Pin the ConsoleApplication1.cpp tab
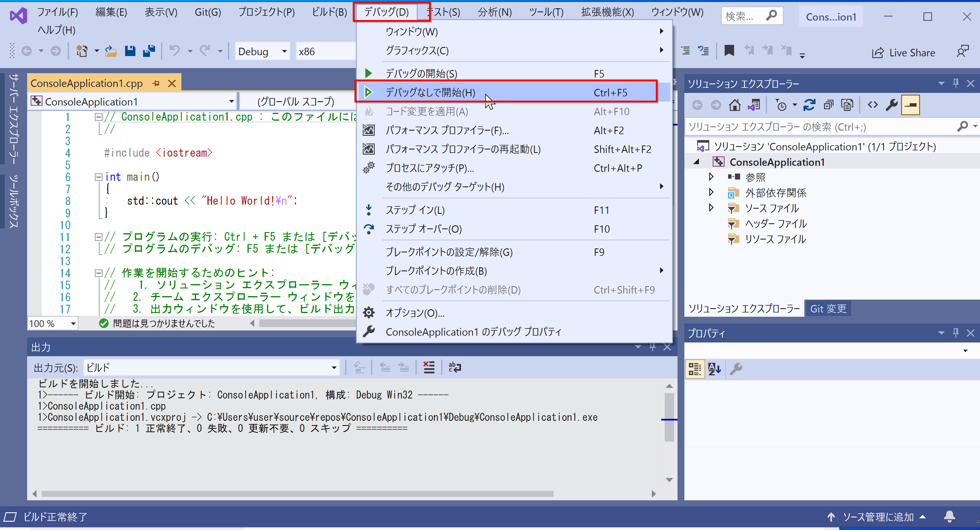Viewport: 980px width, 530px height. (156, 83)
